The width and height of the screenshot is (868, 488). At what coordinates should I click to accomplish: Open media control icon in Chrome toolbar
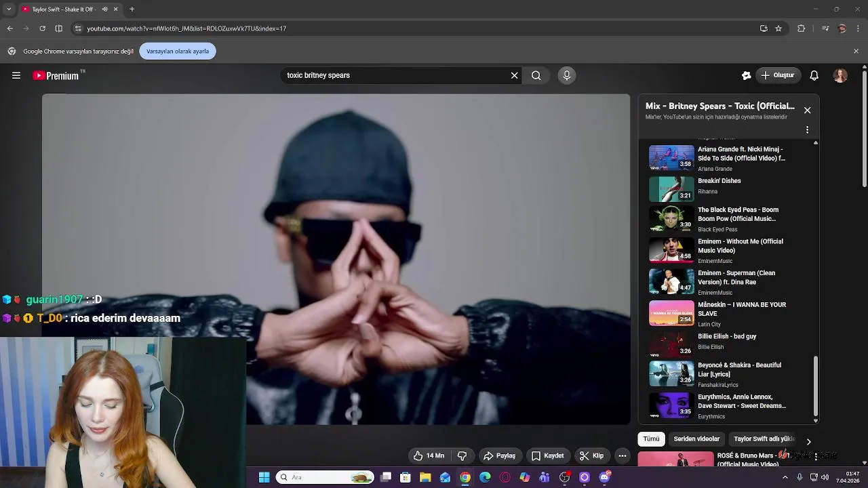[825, 28]
